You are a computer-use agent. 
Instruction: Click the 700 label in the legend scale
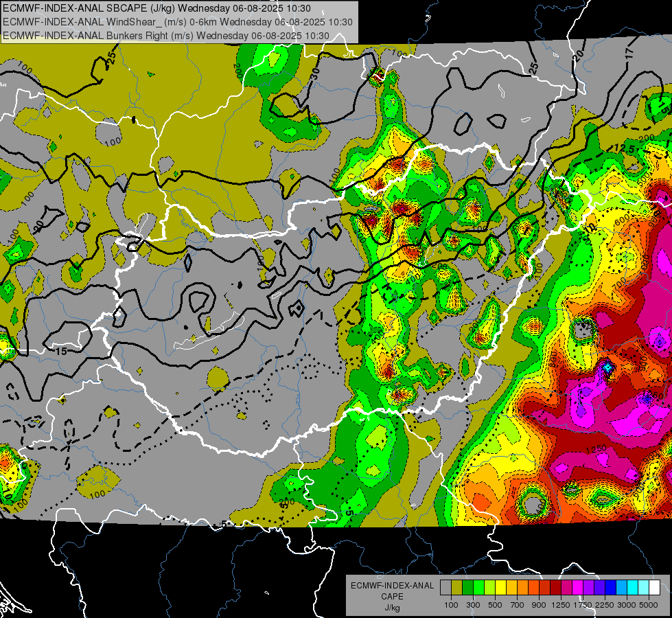point(518,605)
